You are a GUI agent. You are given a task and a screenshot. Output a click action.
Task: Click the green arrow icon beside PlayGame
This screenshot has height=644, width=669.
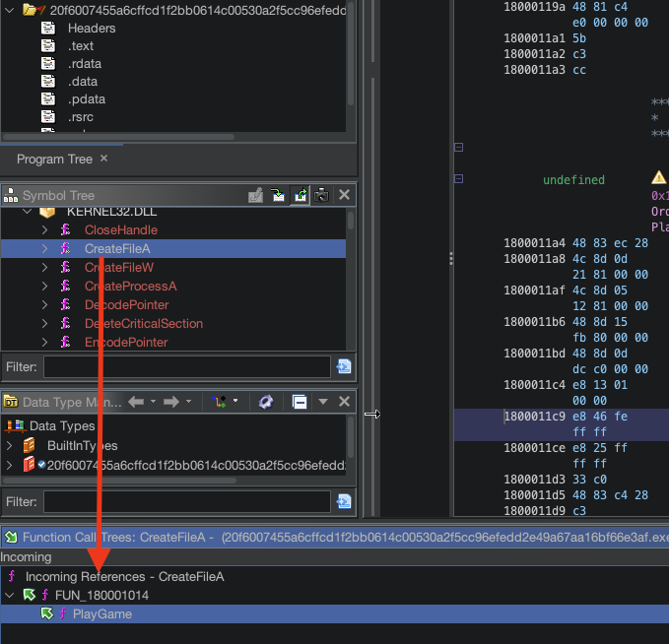(x=47, y=613)
